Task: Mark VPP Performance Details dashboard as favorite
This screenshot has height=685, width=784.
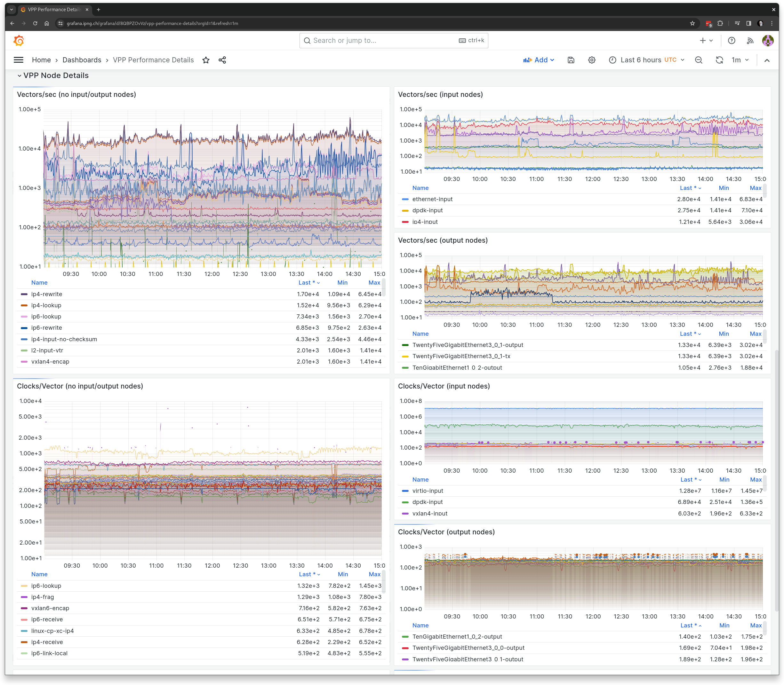Action: [x=206, y=60]
